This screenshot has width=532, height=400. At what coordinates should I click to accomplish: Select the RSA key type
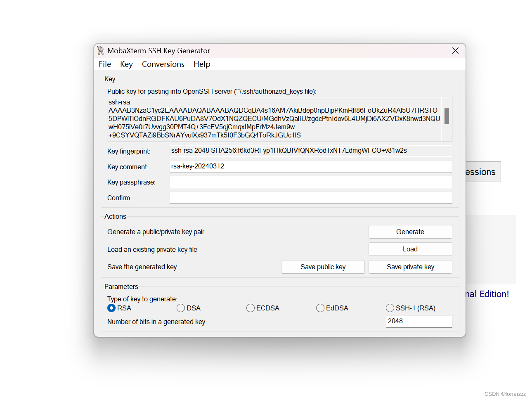point(111,308)
